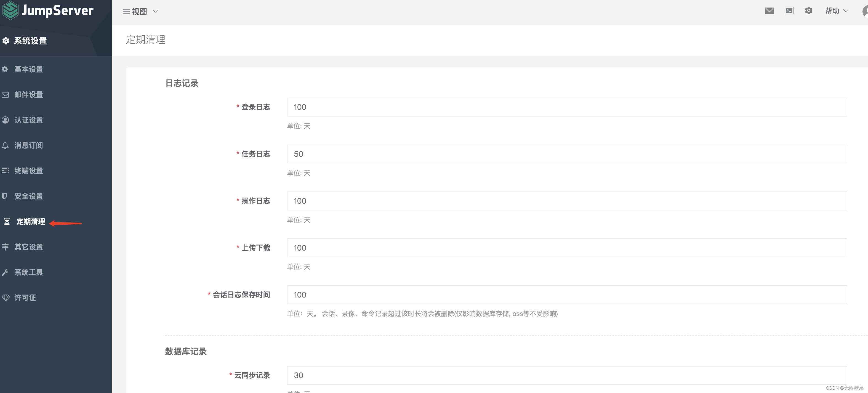Image resolution: width=868 pixels, height=393 pixels.
Task: Click the sliders icon beside 其它设置
Action: click(5, 247)
